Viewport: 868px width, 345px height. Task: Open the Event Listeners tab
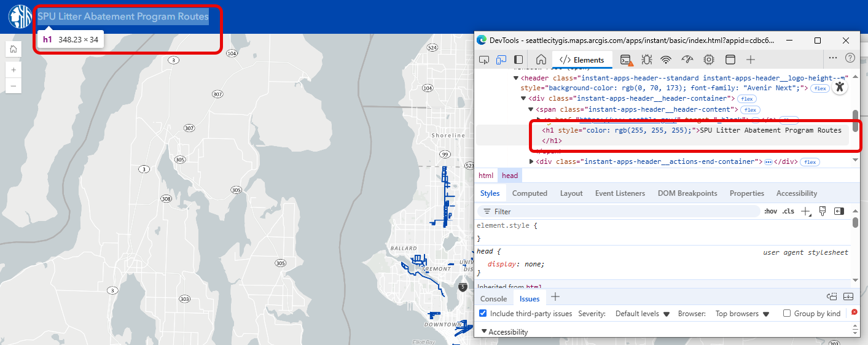click(620, 193)
